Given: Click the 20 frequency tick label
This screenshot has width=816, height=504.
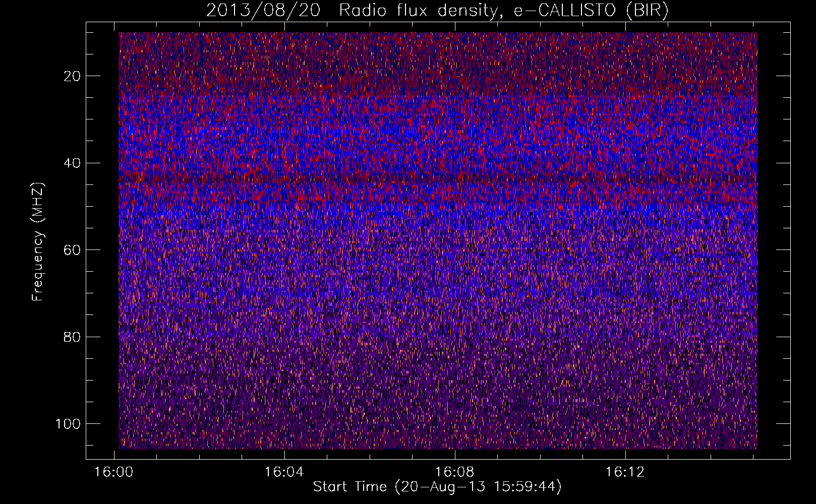Looking at the screenshot, I should 73,76.
